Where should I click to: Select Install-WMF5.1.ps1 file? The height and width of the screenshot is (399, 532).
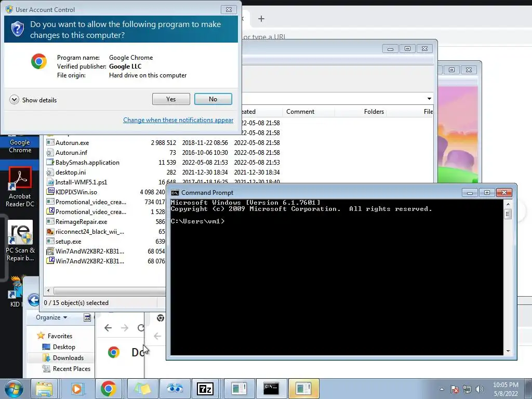coord(81,182)
